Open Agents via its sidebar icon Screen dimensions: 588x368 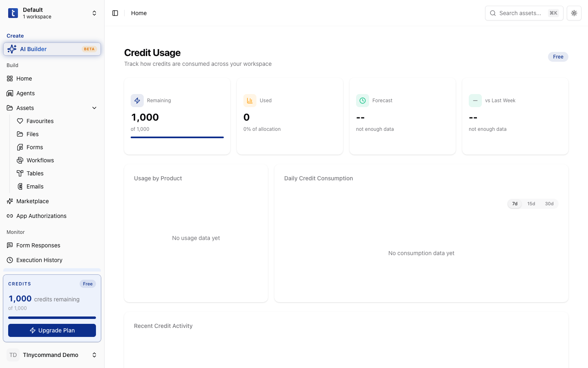10,93
